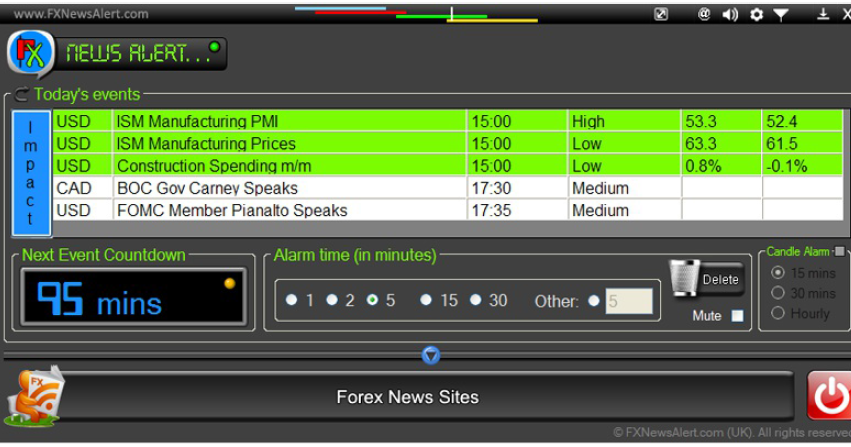Select the Other alarm time radio
Viewport: 851px width, 447px height.
[594, 301]
